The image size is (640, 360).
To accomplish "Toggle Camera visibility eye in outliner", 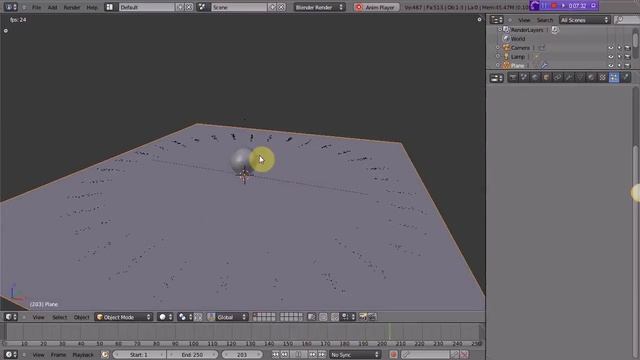I will click(611, 48).
